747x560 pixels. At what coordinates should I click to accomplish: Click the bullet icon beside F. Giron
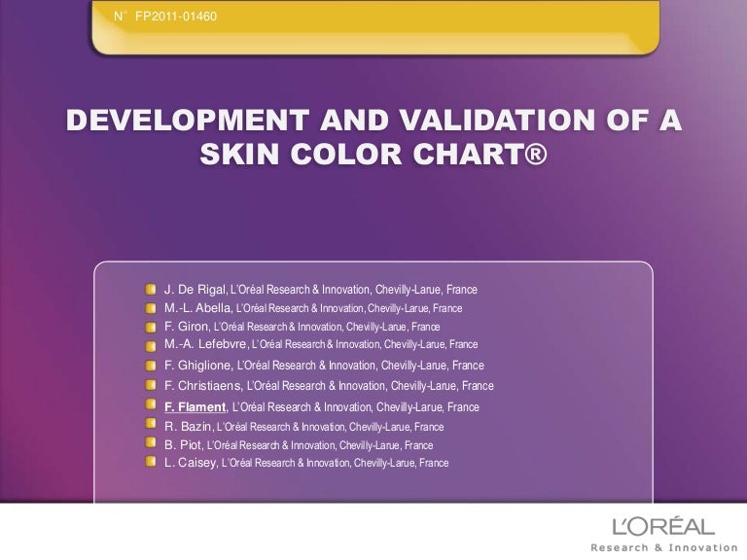coord(153,327)
